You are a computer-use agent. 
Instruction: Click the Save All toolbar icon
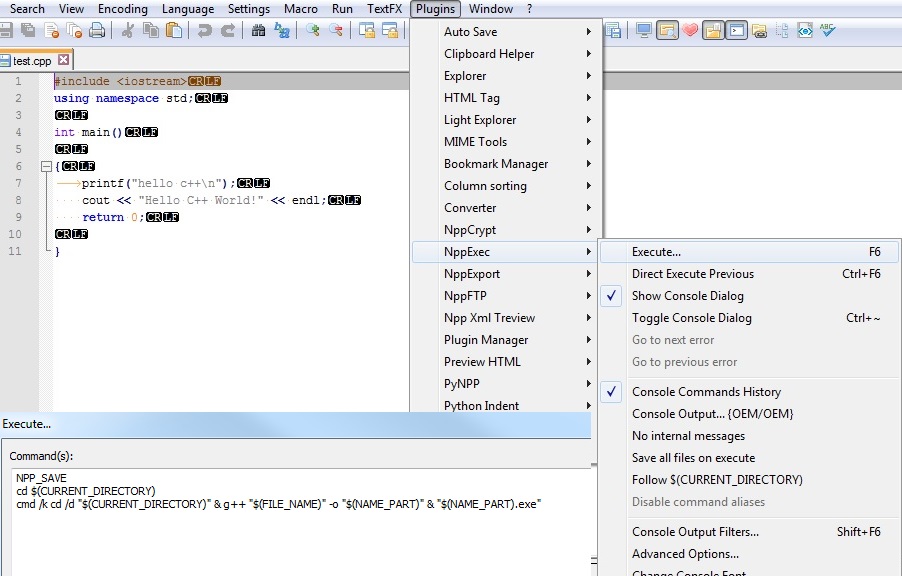pos(28,30)
